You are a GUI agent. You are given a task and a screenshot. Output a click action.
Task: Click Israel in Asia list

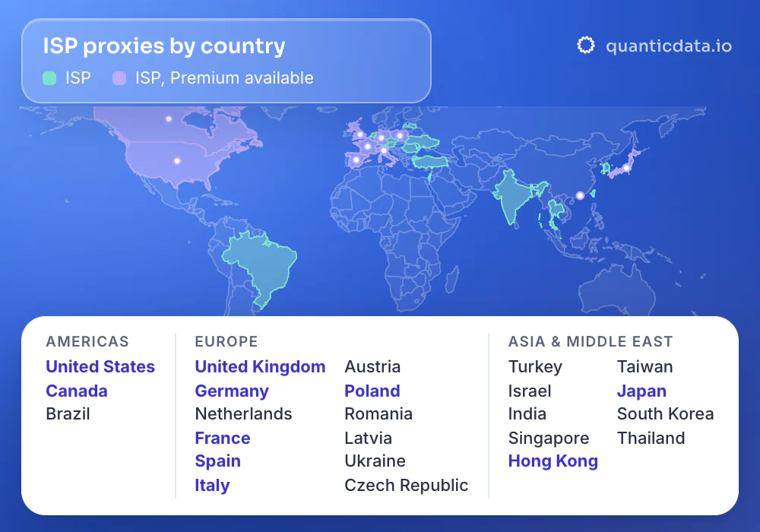530,391
